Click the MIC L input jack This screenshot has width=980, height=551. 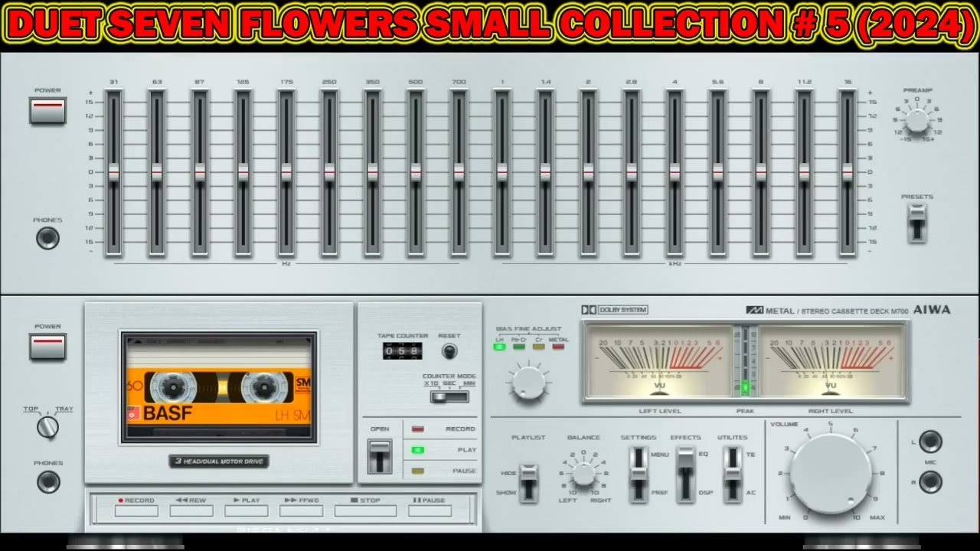930,442
